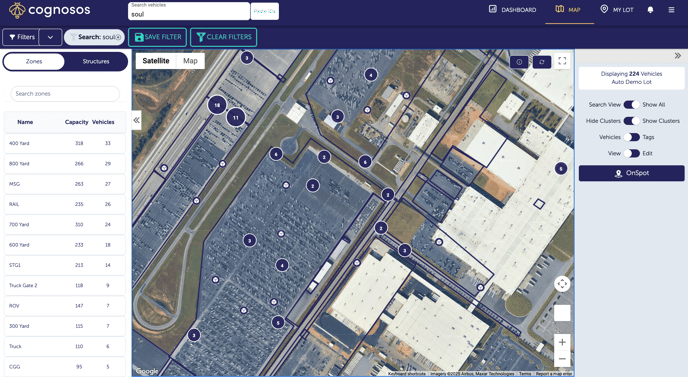This screenshot has height=377, width=688.
Task: Select the 300 Yard zone row
Action: coord(65,326)
